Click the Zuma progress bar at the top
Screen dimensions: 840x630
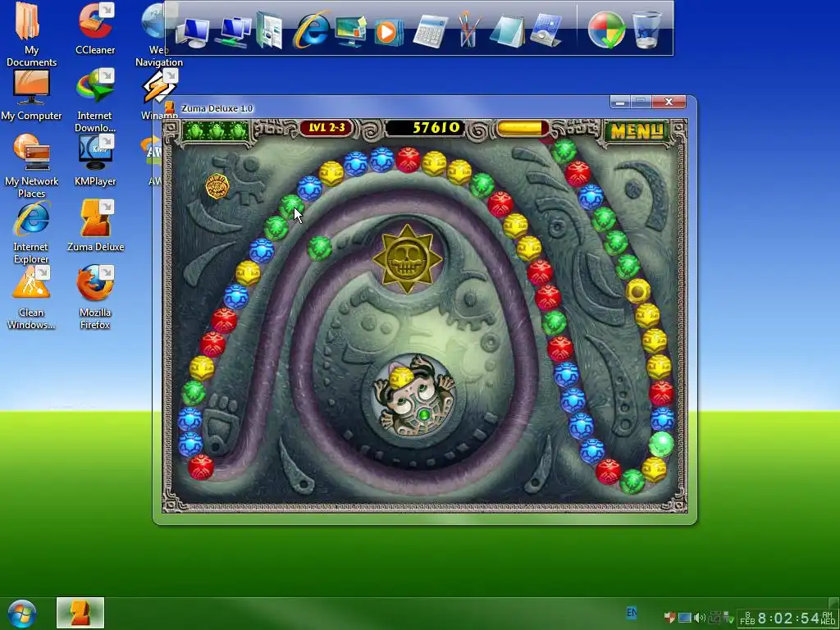click(523, 129)
